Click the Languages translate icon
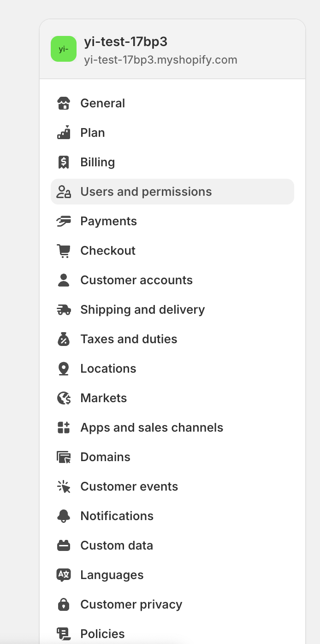Screen dimensions: 320x644 click(x=64, y=575)
